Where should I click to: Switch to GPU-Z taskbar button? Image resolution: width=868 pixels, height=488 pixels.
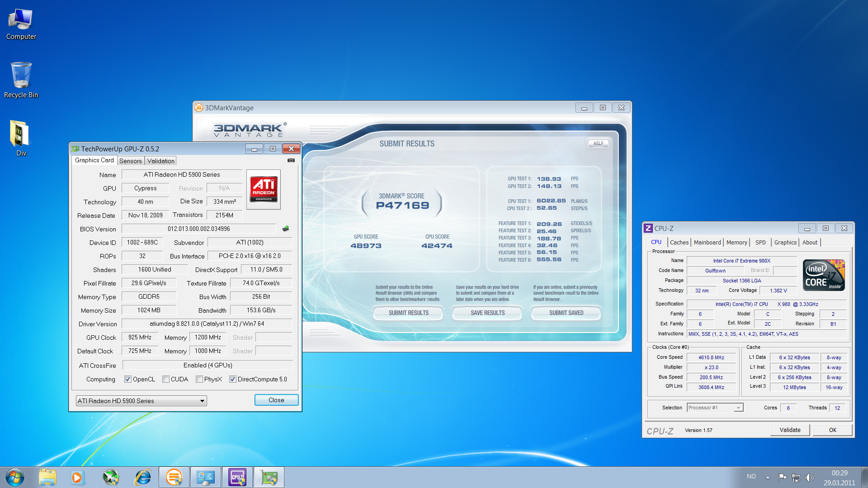[269, 477]
